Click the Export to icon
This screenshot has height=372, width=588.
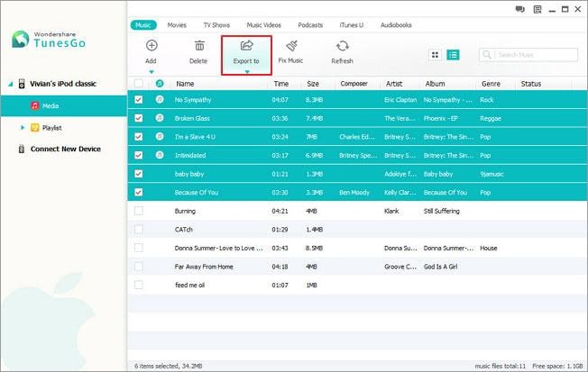[246, 46]
